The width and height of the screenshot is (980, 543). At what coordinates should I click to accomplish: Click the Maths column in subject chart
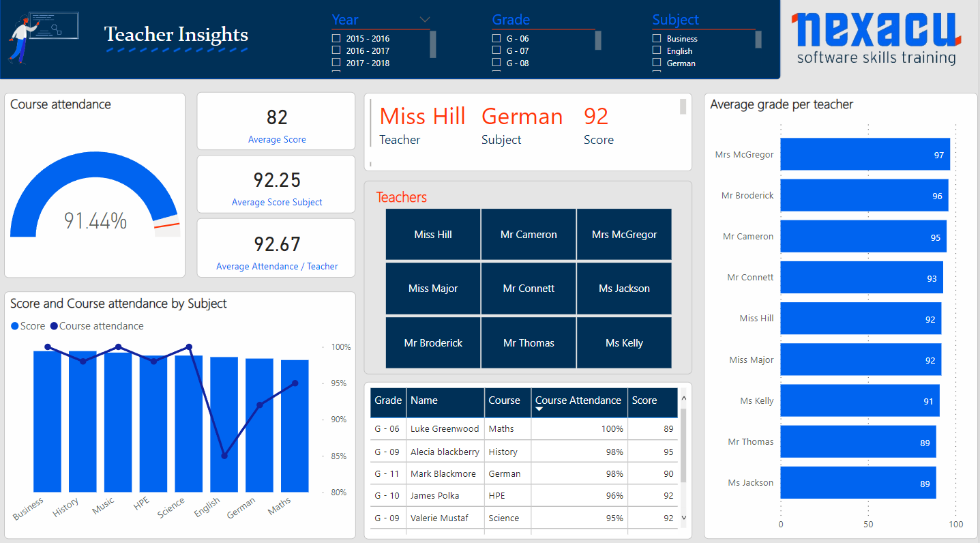[295, 426]
